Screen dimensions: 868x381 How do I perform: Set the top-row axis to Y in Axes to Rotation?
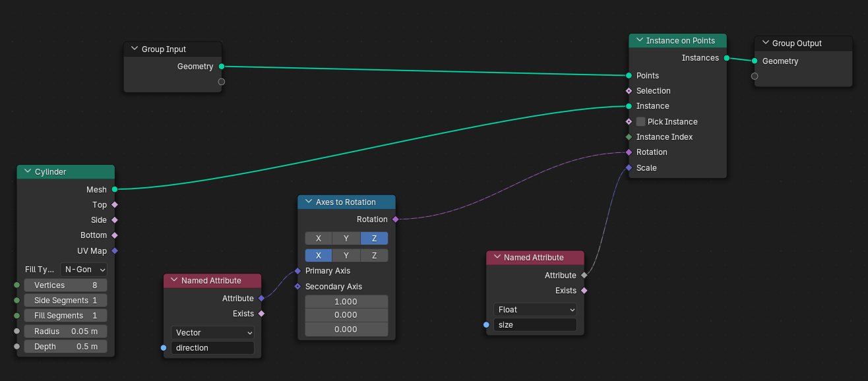[346, 239]
